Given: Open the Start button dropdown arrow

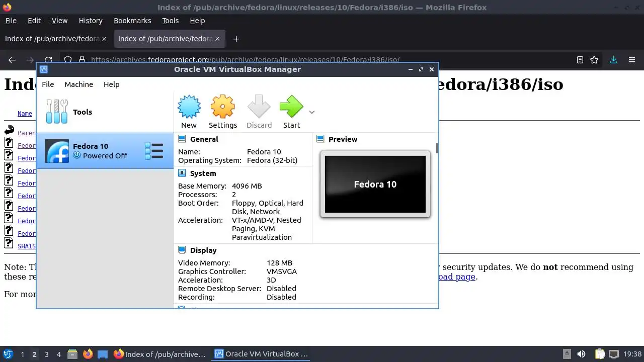Looking at the screenshot, I should (312, 112).
